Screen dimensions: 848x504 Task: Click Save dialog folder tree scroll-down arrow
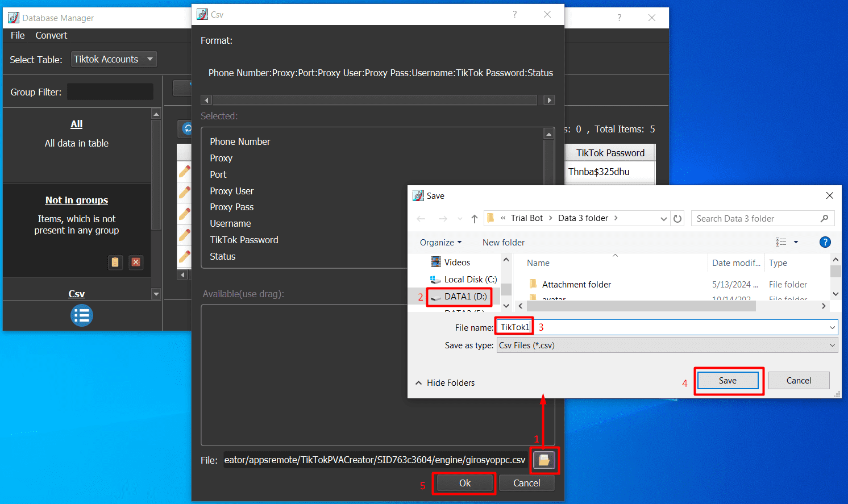pyautogui.click(x=506, y=306)
